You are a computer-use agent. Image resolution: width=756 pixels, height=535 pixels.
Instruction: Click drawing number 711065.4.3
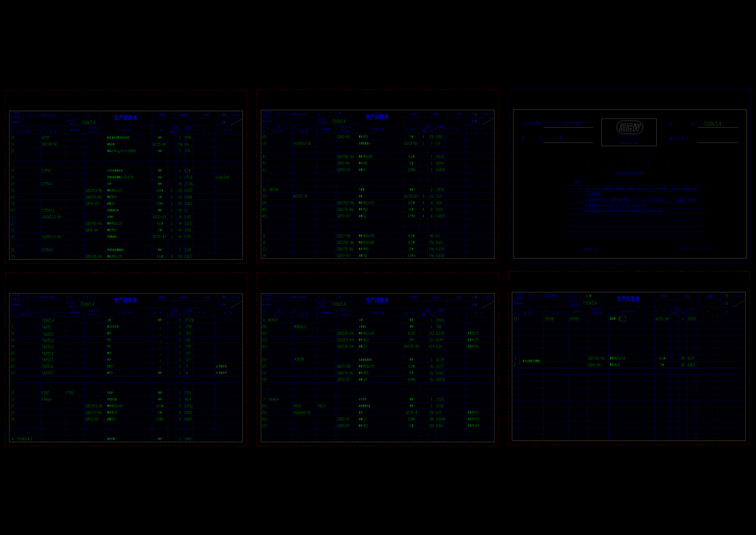pyautogui.click(x=24, y=439)
